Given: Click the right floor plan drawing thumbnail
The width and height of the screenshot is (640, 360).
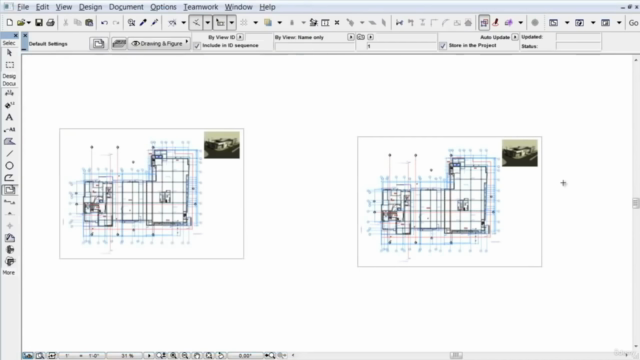Looking at the screenshot, I should click(450, 202).
